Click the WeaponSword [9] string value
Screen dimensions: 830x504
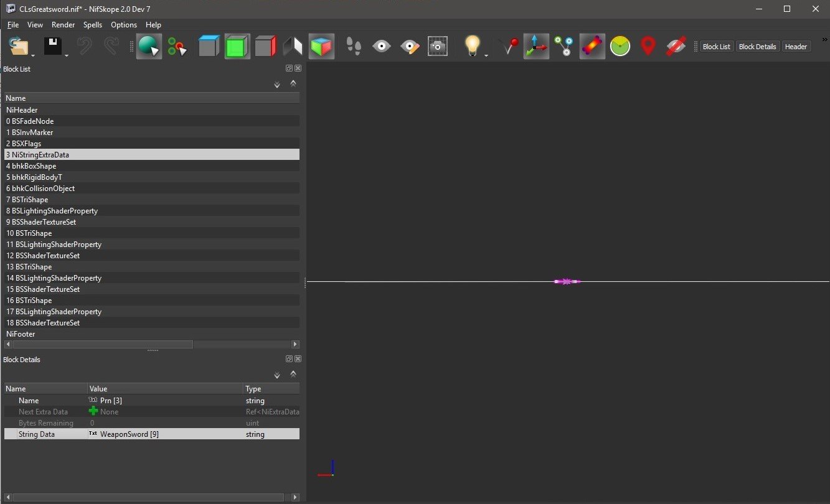129,434
